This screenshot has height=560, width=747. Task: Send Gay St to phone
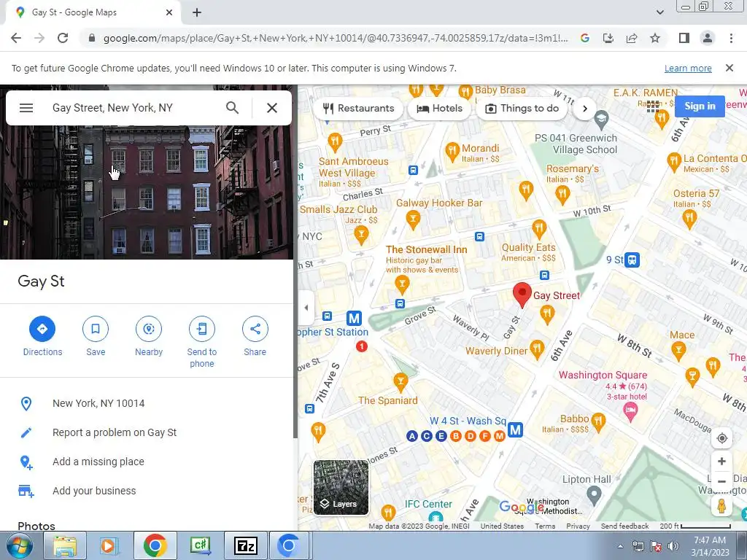click(202, 342)
